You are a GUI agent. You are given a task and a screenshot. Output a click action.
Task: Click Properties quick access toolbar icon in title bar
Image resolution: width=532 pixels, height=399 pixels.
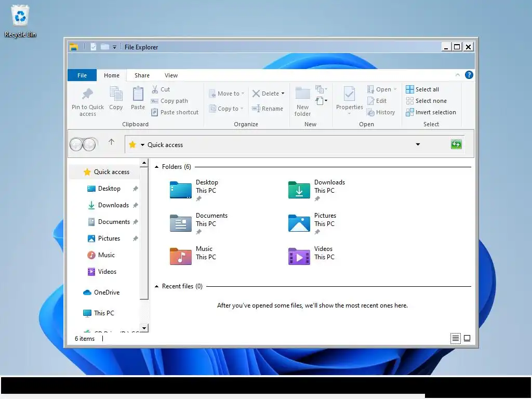pyautogui.click(x=94, y=47)
